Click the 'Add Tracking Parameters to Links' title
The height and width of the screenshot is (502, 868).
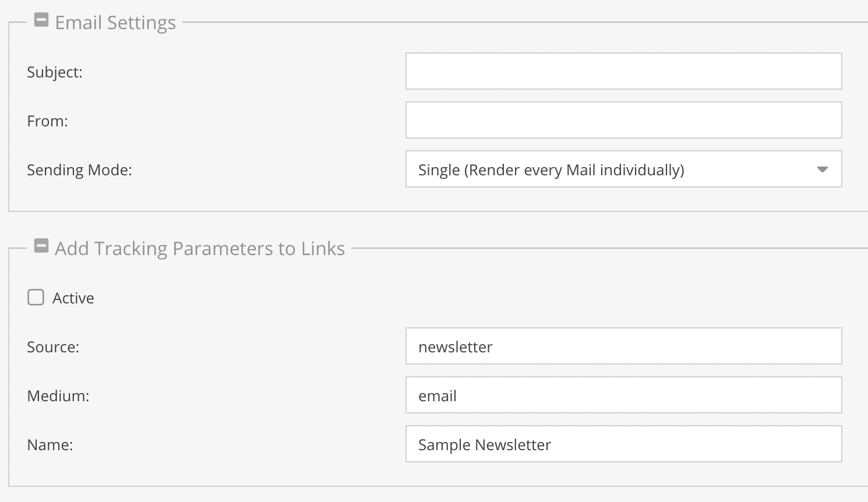pyautogui.click(x=200, y=249)
